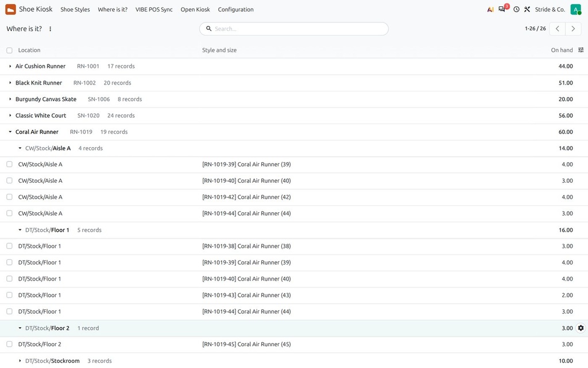588x368 pixels.
Task: Open the debug tools wrench icon
Action: (x=527, y=9)
